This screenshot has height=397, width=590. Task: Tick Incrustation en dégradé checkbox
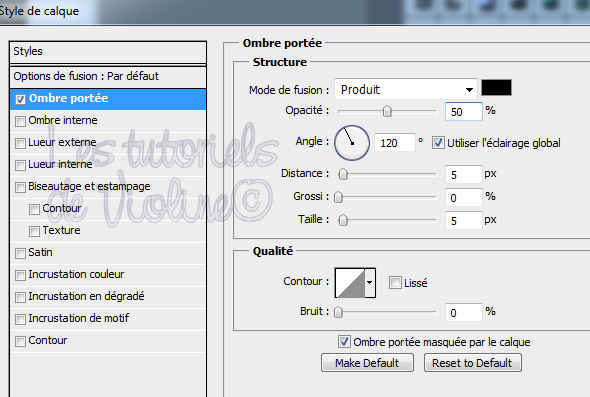[x=20, y=297]
